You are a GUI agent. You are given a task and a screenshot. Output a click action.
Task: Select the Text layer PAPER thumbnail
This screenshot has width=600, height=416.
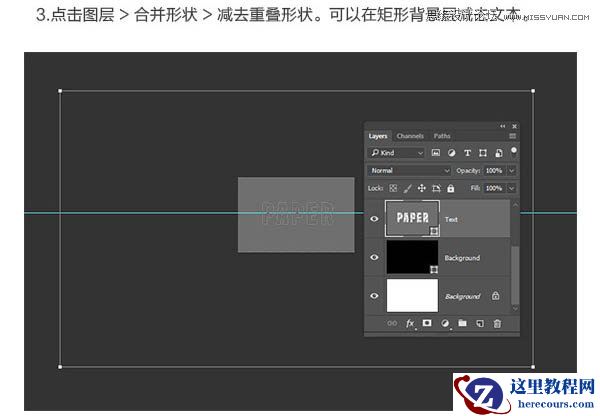pyautogui.click(x=412, y=218)
